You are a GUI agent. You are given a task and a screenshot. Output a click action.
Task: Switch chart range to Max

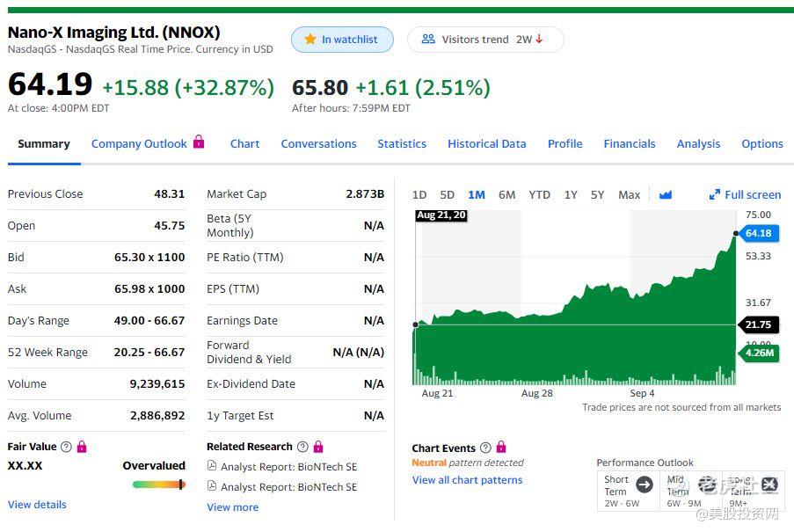coord(629,194)
